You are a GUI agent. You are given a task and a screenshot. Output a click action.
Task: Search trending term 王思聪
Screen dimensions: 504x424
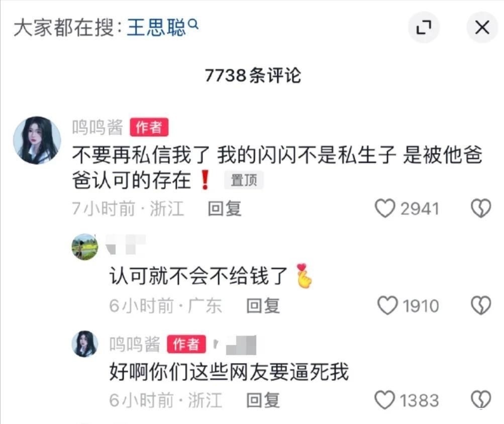[x=156, y=27]
